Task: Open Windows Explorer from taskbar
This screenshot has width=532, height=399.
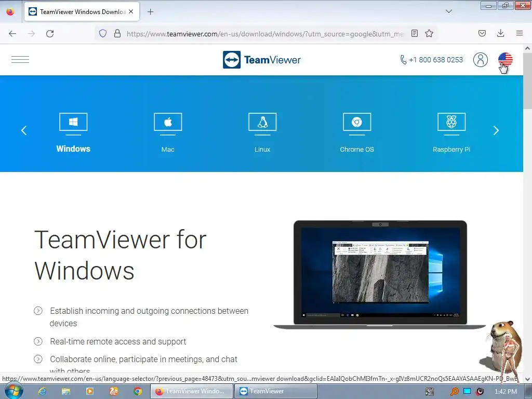Action: (x=66, y=391)
